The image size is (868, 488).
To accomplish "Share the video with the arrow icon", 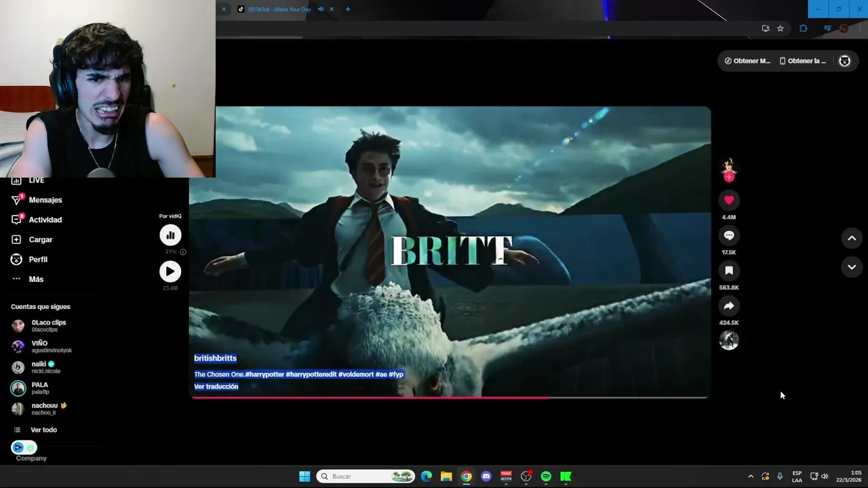I will [729, 306].
